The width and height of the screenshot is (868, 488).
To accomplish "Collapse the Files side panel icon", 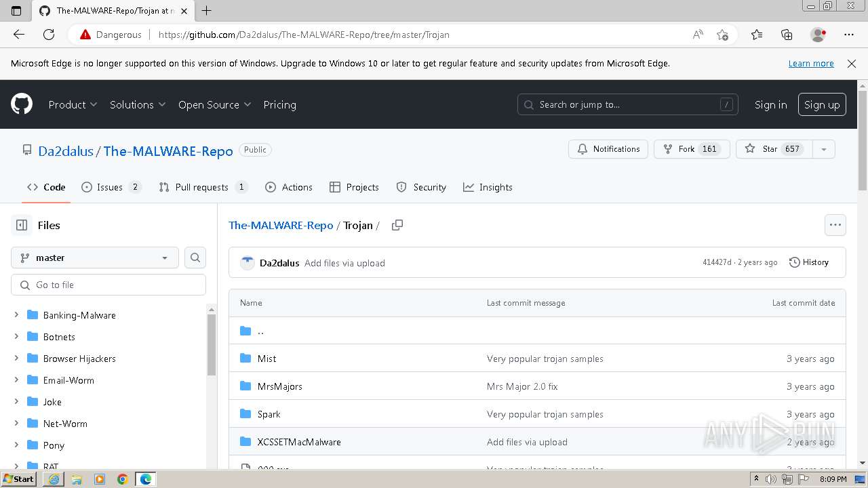I will point(22,225).
